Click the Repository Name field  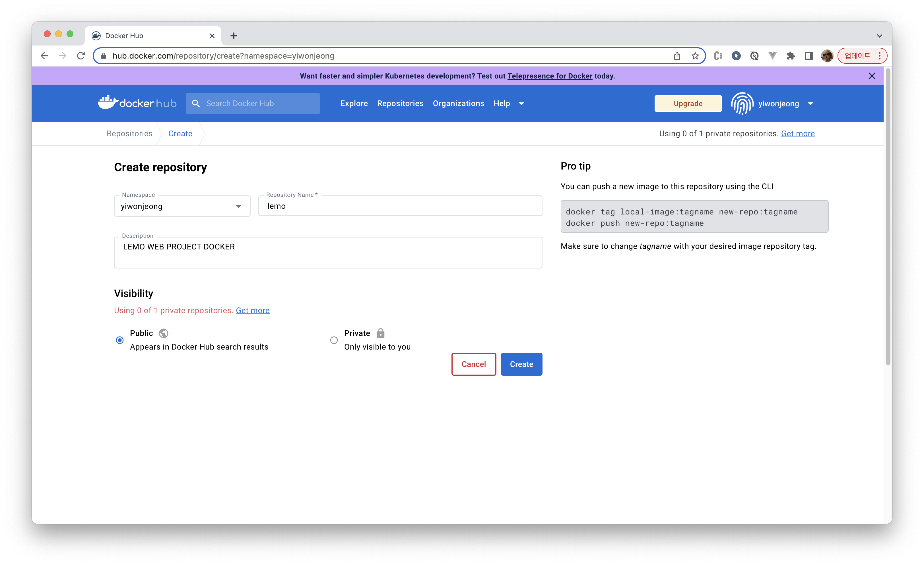tap(400, 206)
